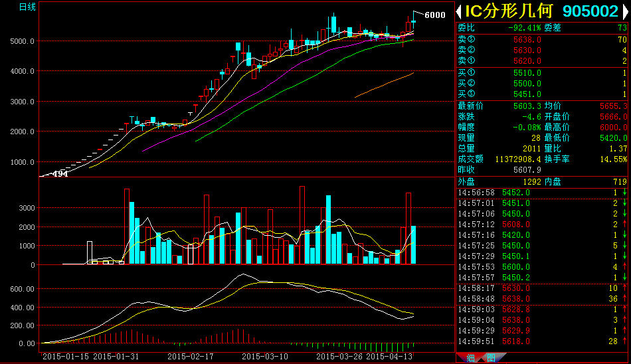Click the left arrow beside IC分形几何 title
The width and height of the screenshot is (631, 364).
pos(459,11)
